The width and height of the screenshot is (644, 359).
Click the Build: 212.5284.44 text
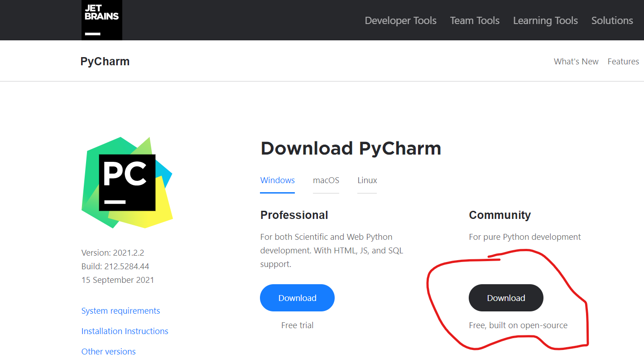[x=115, y=267]
